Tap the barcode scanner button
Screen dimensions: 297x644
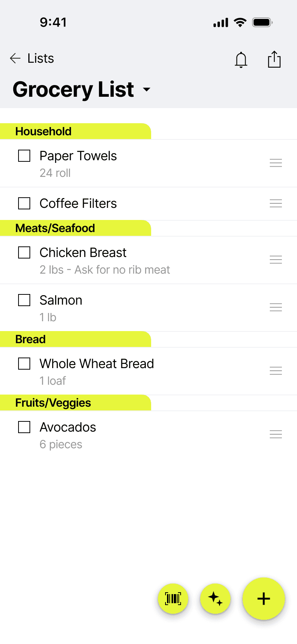coord(173,599)
